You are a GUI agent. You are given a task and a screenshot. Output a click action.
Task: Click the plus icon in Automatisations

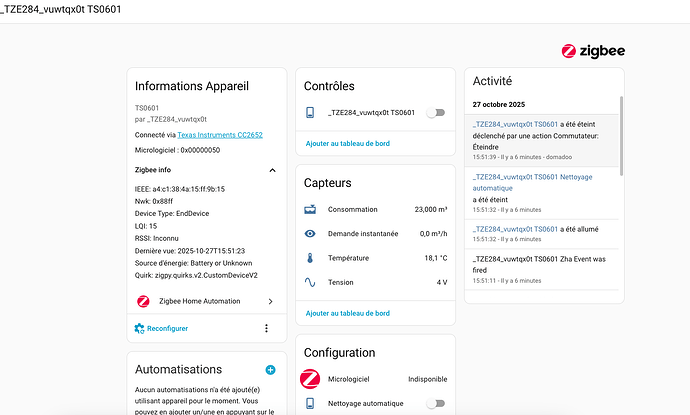tap(270, 369)
